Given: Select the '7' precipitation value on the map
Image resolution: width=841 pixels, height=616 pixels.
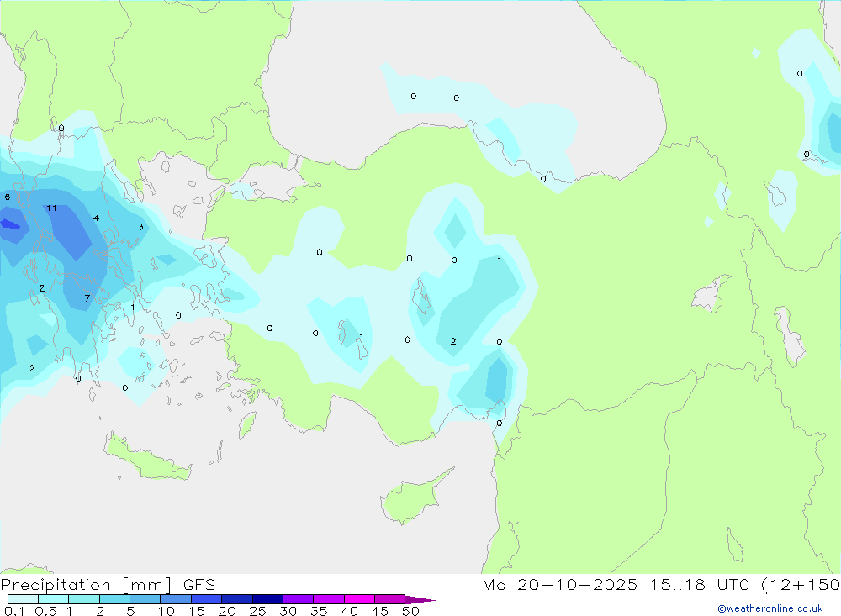Looking at the screenshot, I should point(87,298).
